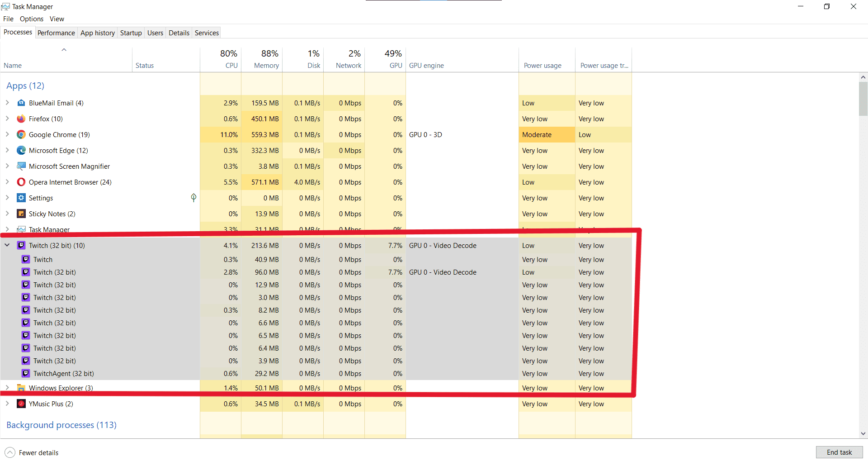868x466 pixels.
Task: Click the Windows Explorer folder icon
Action: [x=21, y=388]
